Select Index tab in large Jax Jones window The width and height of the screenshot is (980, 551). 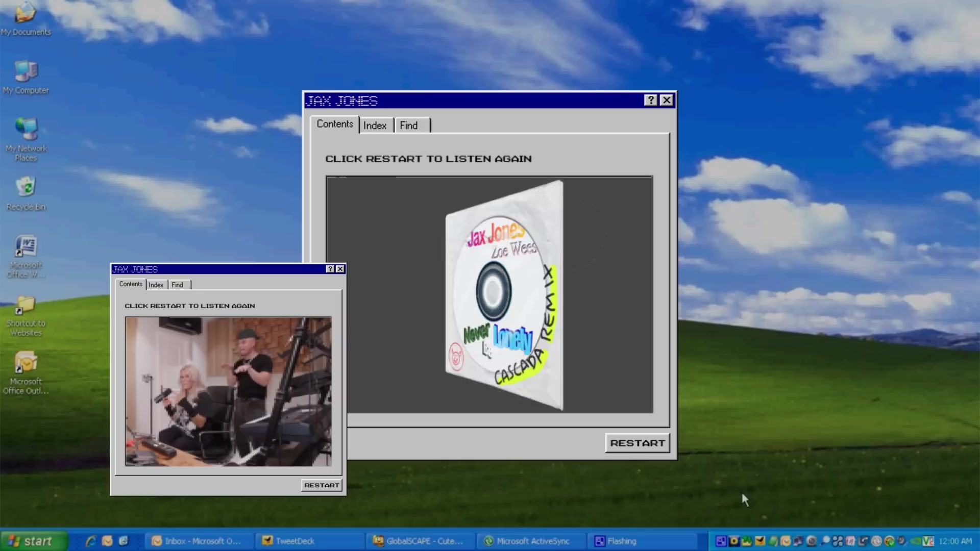click(x=375, y=126)
